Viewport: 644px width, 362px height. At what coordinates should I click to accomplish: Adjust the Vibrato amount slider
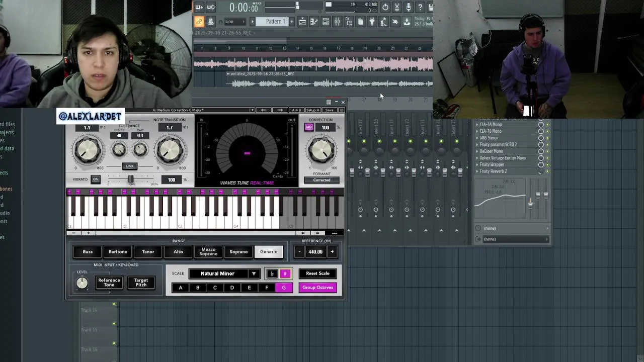click(x=130, y=179)
